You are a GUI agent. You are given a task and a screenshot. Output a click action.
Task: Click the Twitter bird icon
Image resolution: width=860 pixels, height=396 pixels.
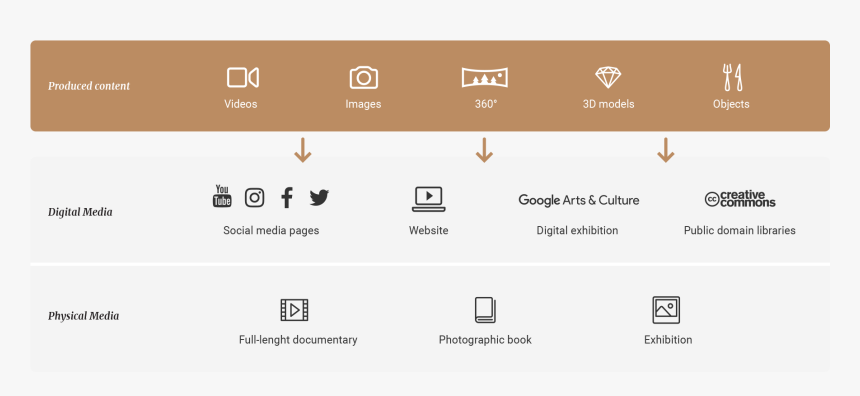(319, 197)
